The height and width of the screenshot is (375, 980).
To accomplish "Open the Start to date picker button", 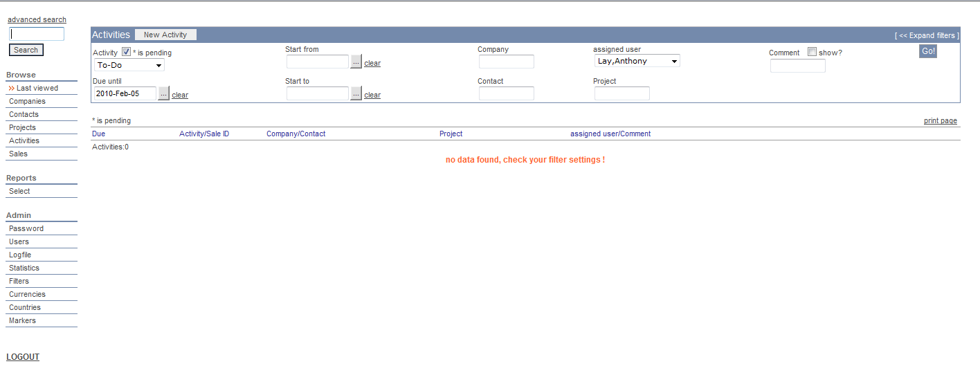I will 356,94.
